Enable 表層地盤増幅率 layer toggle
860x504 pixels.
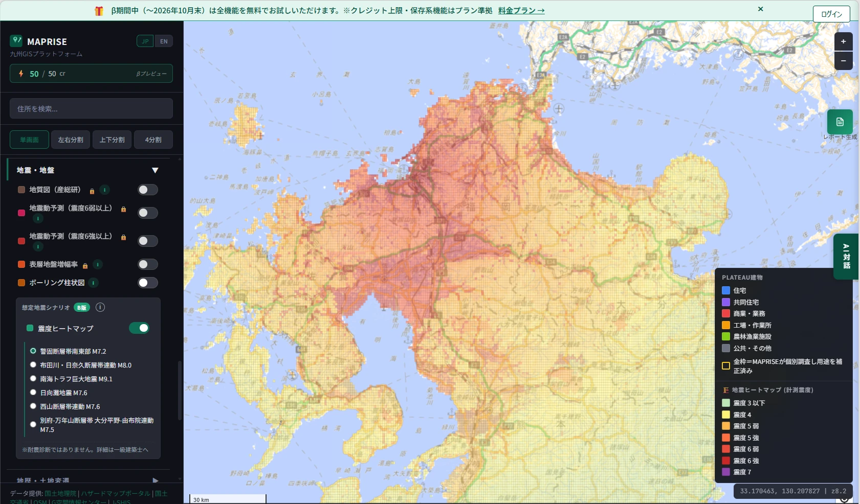pos(147,264)
